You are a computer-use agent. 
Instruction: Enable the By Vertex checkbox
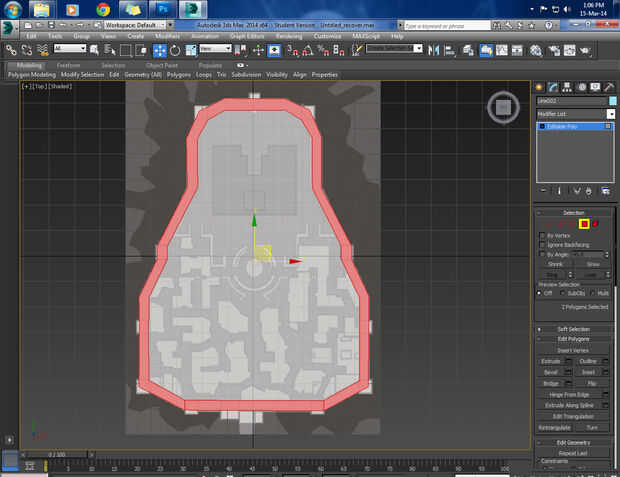coord(541,235)
